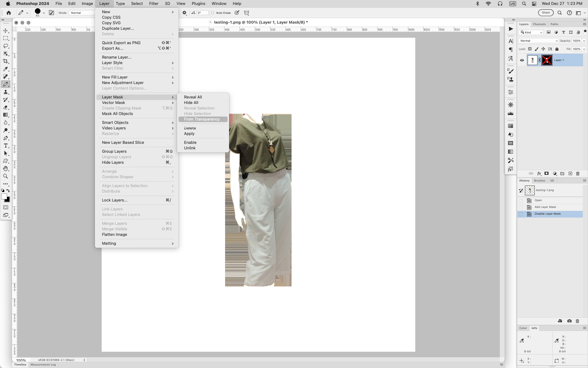
Task: Click the create new layer icon
Action: click(x=570, y=174)
